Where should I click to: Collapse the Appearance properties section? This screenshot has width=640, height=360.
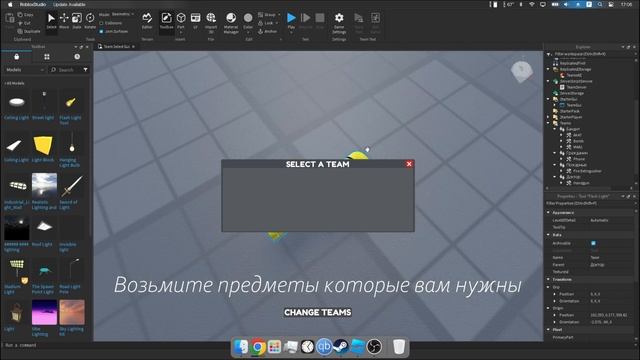(x=549, y=213)
